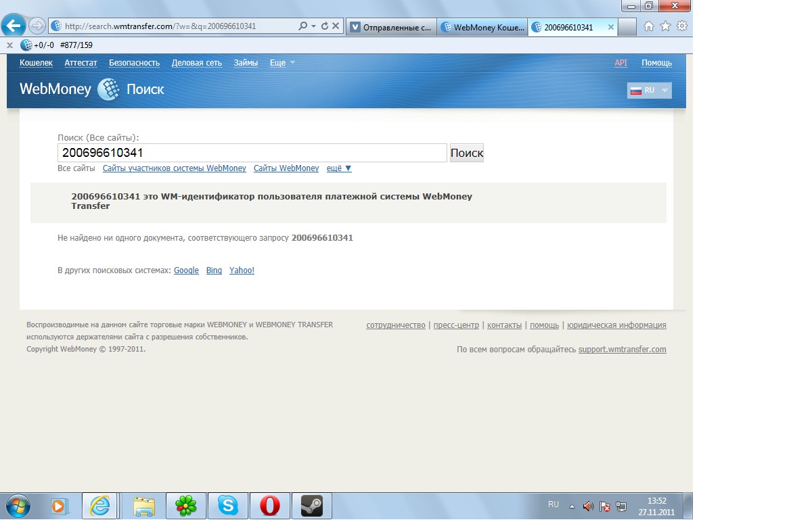Switch to the 'Отправленные с...' tab
The width and height of the screenshot is (812, 522).
391,27
